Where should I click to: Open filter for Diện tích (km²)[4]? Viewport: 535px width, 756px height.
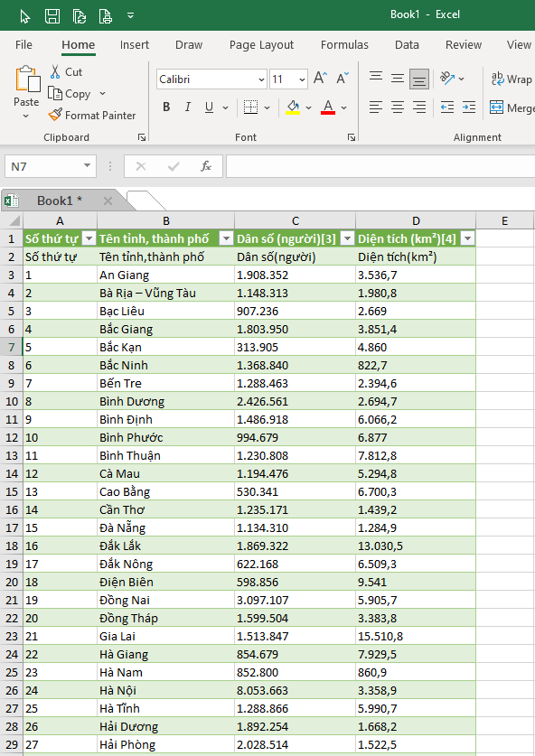click(x=467, y=238)
